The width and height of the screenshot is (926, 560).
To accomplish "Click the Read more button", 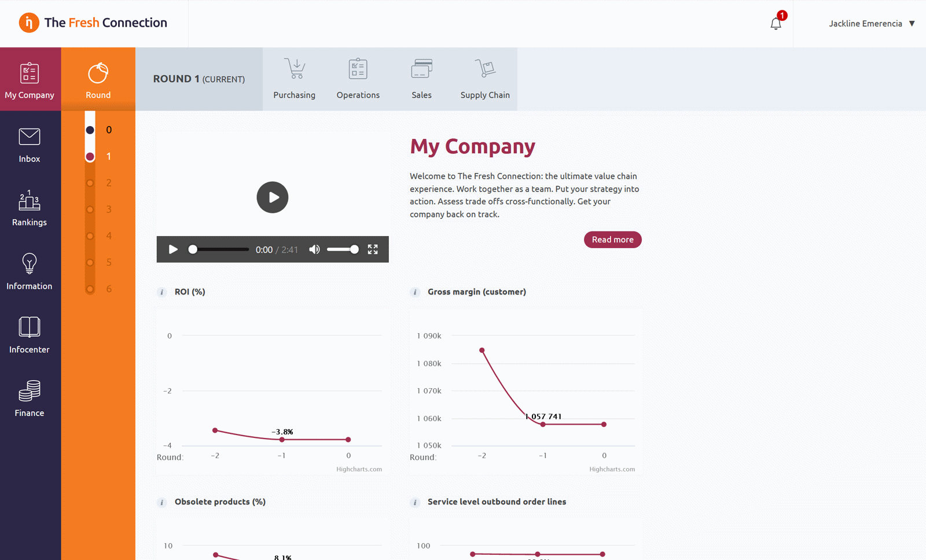I will point(613,240).
